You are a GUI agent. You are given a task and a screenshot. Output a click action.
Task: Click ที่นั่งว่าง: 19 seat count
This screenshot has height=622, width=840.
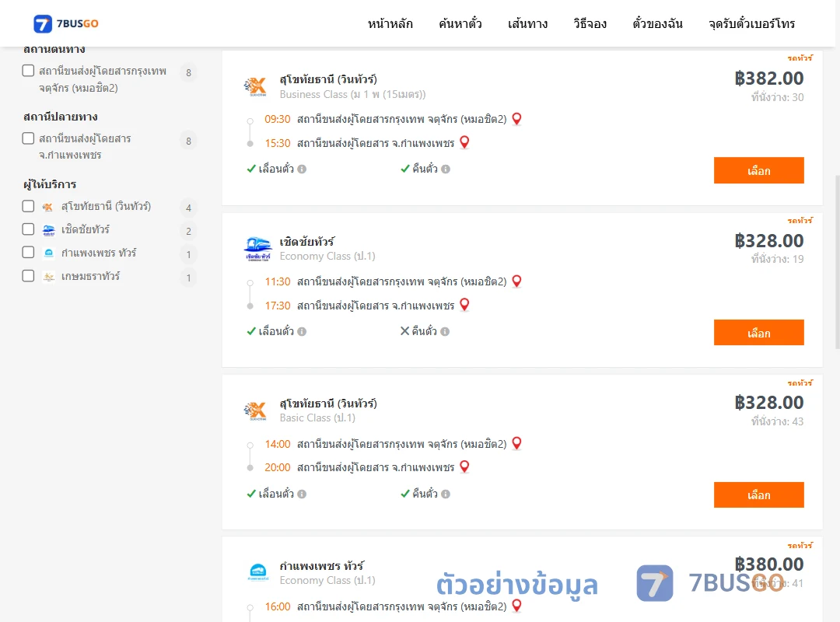point(777,260)
